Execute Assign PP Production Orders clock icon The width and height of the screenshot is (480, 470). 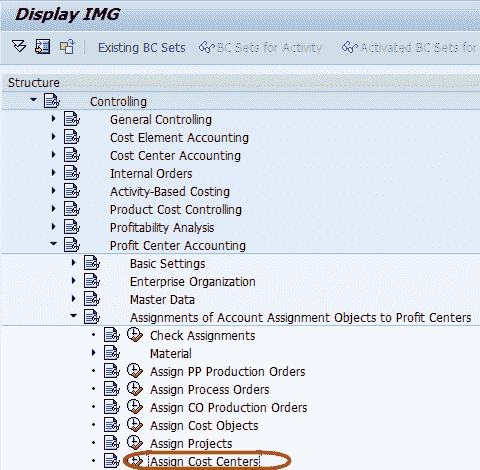coord(135,371)
